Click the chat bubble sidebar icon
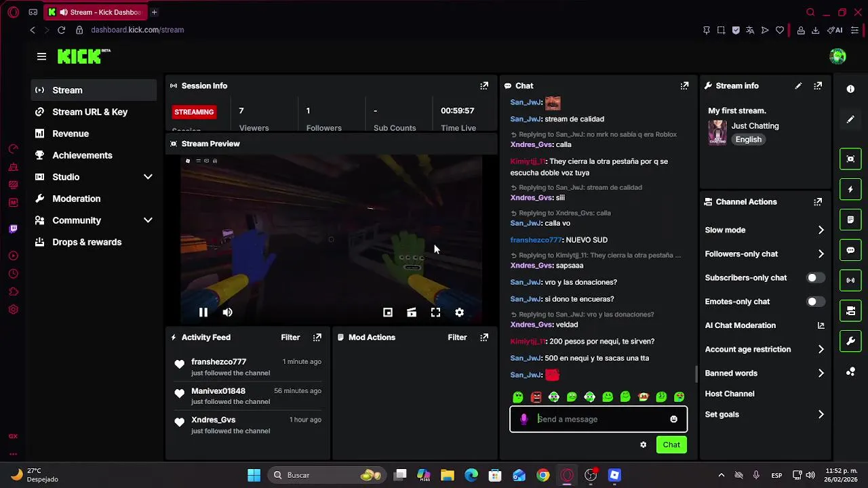The width and height of the screenshot is (868, 488). (x=850, y=250)
